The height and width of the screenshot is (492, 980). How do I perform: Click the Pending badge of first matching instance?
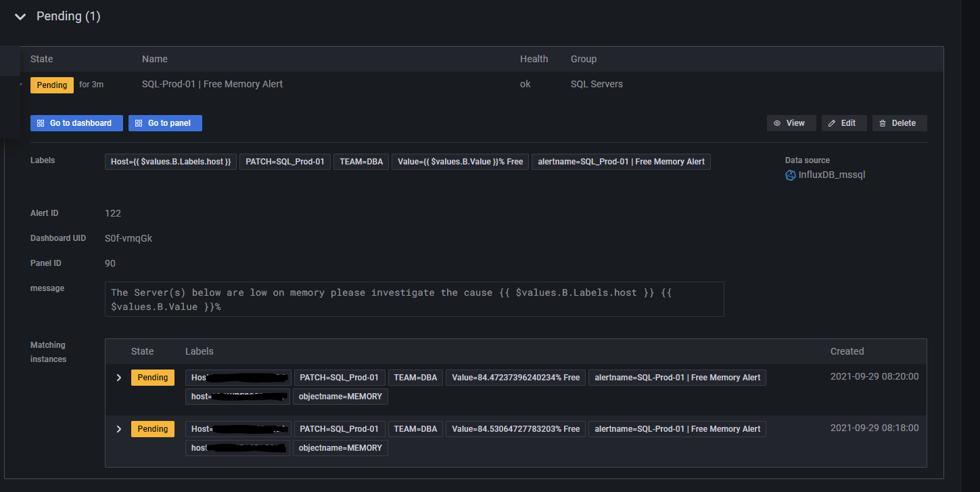pyautogui.click(x=153, y=378)
